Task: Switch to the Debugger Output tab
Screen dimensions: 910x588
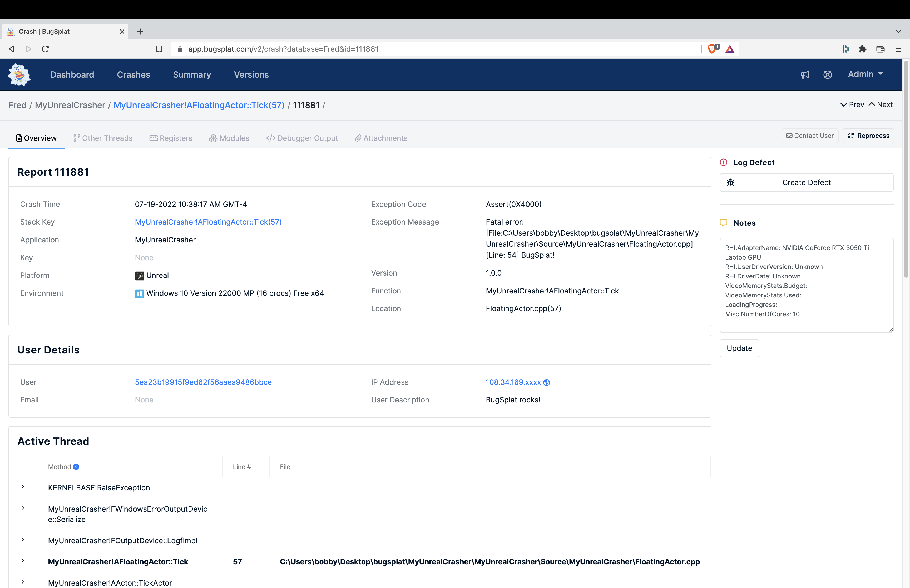Action: 302,138
